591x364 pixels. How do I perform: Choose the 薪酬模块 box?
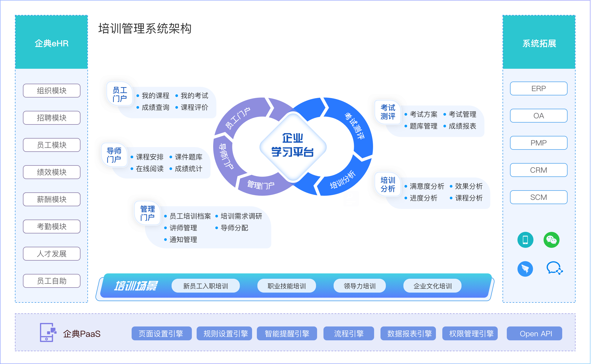coord(52,199)
